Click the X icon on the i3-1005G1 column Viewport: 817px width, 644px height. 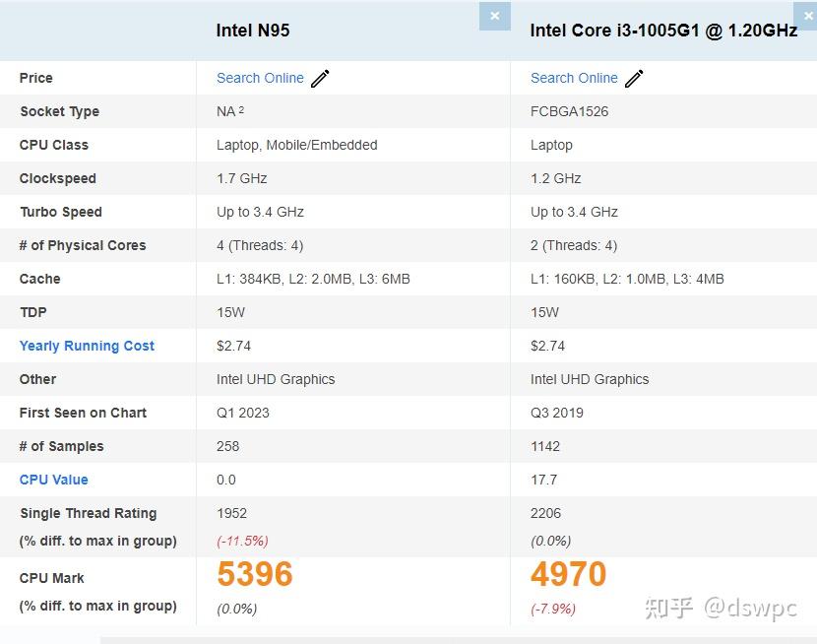[x=807, y=16]
